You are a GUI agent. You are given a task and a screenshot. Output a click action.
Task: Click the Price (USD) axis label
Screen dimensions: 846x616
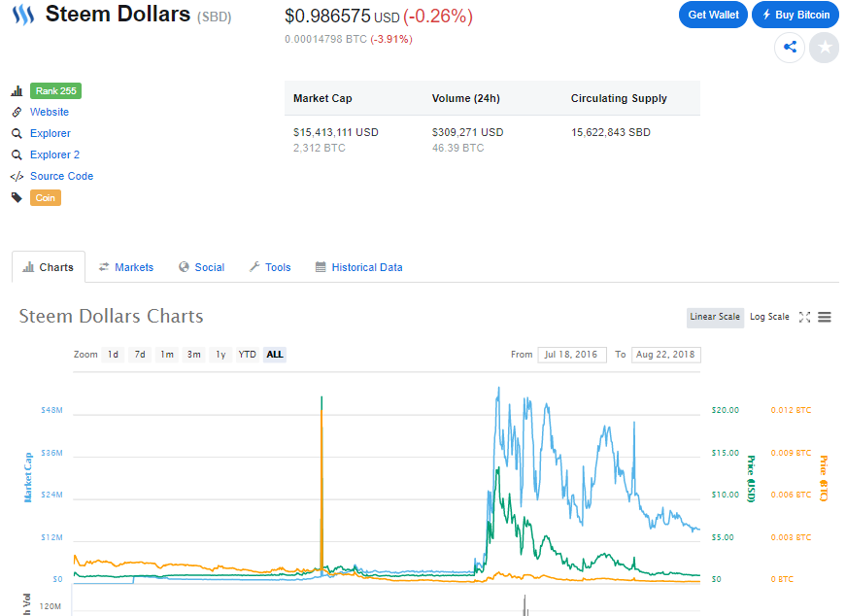(751, 479)
